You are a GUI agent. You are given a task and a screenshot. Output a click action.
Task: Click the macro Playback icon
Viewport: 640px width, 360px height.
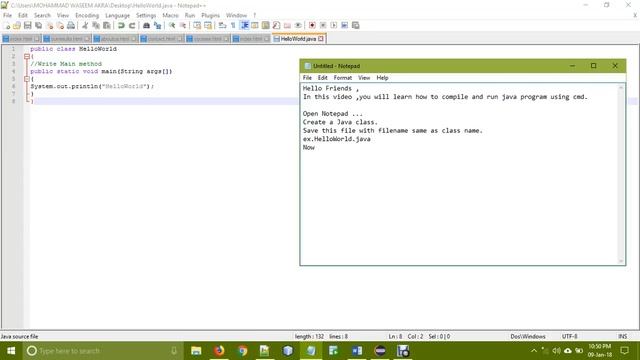click(x=333, y=25)
